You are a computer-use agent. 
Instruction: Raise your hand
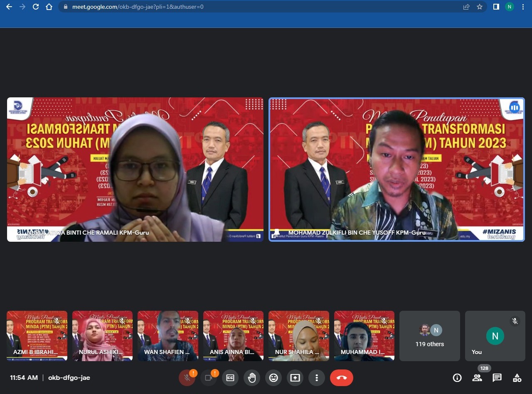point(252,378)
